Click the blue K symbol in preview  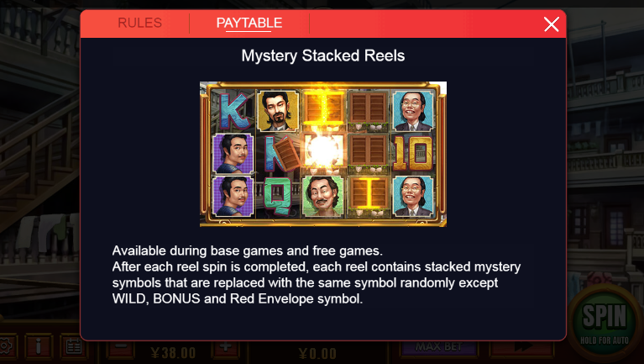tap(233, 111)
